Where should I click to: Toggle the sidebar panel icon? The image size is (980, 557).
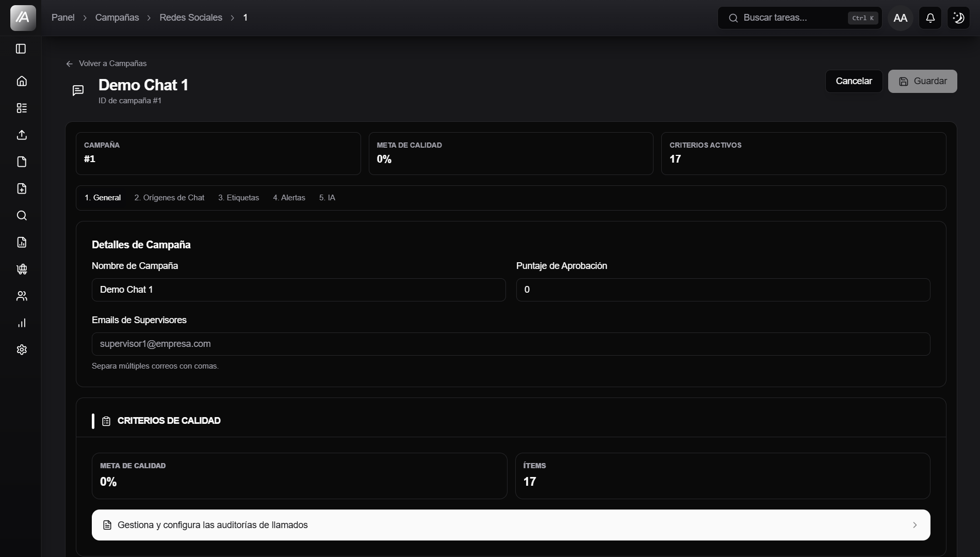pyautogui.click(x=21, y=49)
